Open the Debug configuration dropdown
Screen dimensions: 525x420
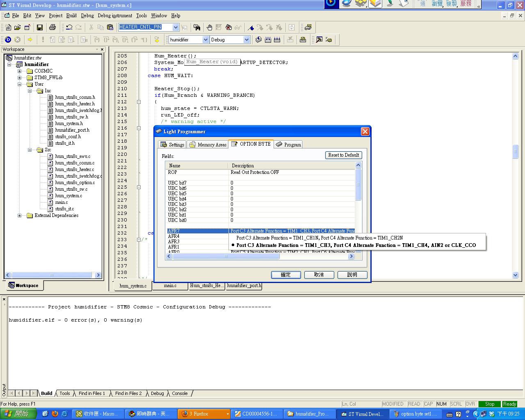pos(247,40)
